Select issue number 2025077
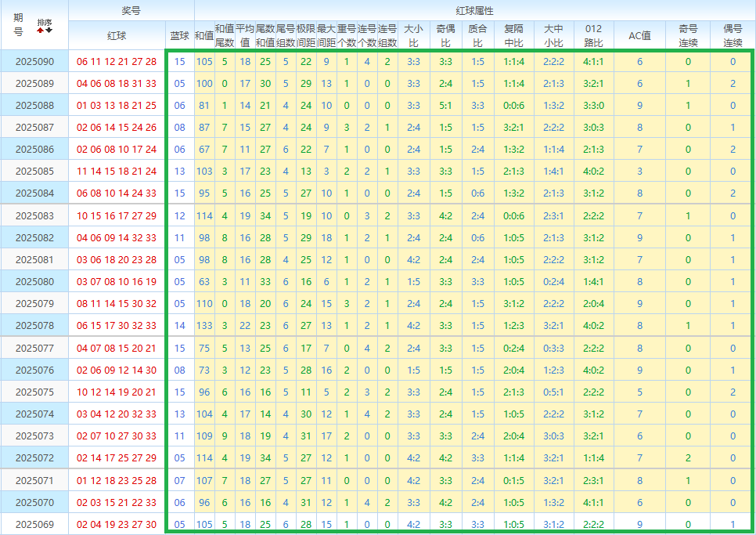The height and width of the screenshot is (535, 756). tap(34, 348)
